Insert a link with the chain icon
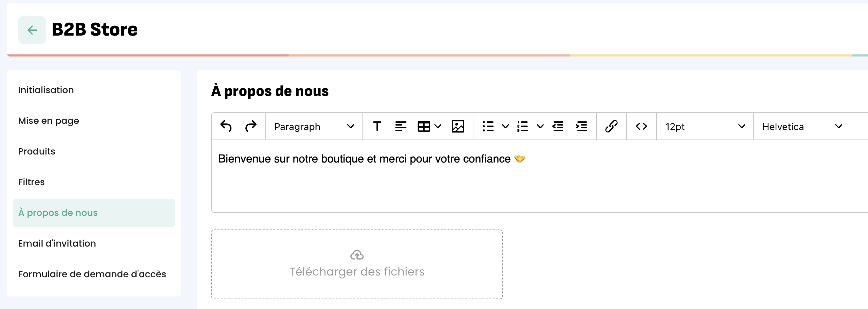This screenshot has width=868, height=309. [611, 126]
